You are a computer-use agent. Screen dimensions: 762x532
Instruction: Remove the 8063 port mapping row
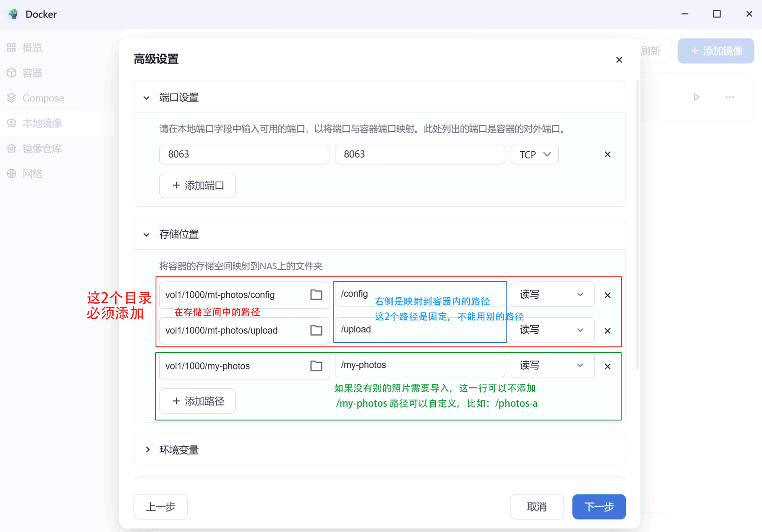click(x=607, y=154)
